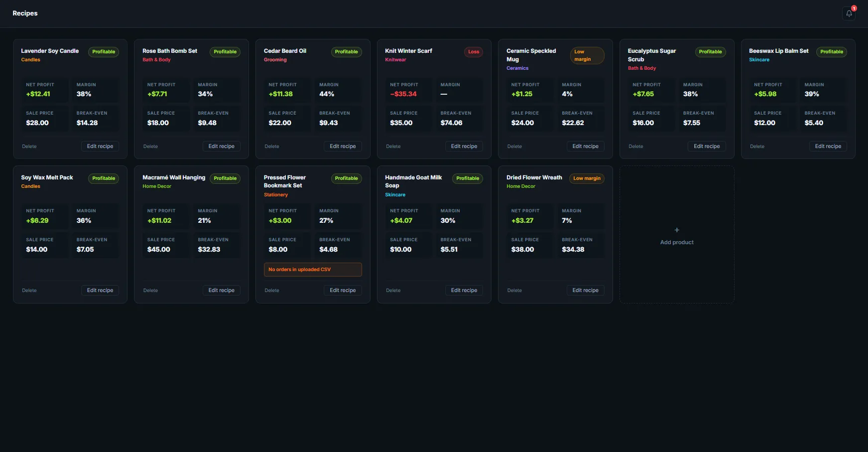Click the Profitable badge on Beeswax Lip Balm Set

(832, 52)
